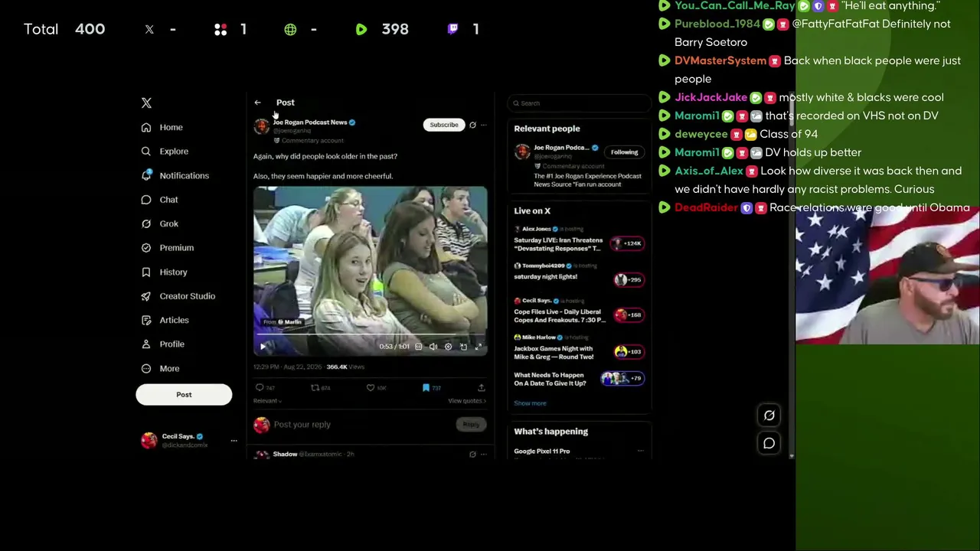Open Alex Jones' Saturday LIVE broadcast
Viewport: 980px width, 551px height.
580,240
